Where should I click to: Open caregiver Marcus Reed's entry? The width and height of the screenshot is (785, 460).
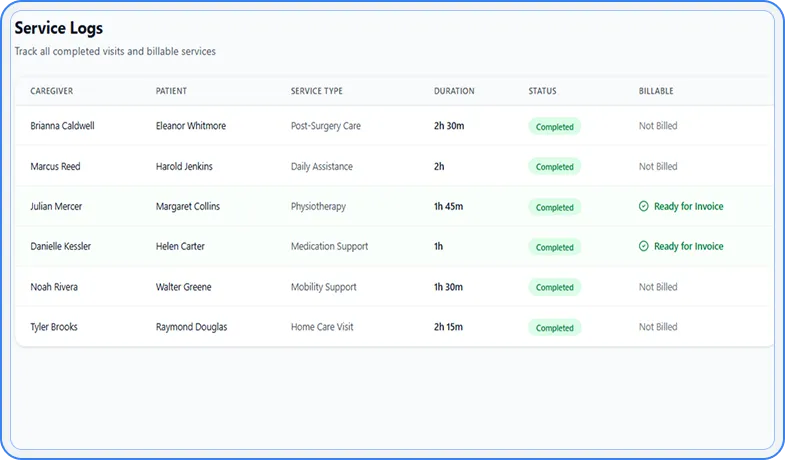coord(57,167)
